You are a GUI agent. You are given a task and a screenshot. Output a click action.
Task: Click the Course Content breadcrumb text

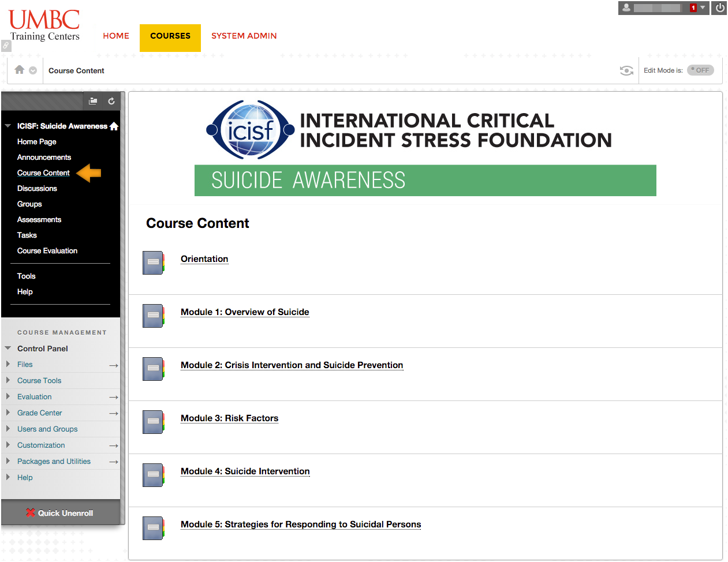point(76,70)
